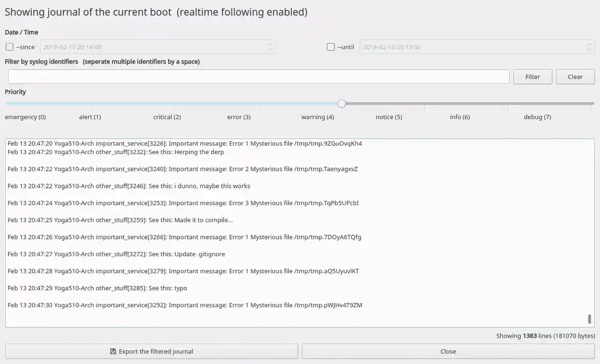Click the Filter button
The image size is (600, 364).
(x=532, y=76)
